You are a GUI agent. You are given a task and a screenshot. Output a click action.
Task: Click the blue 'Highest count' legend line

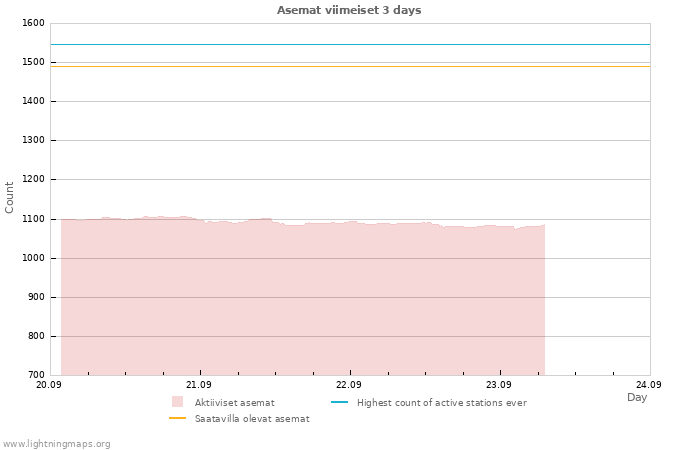(x=339, y=402)
